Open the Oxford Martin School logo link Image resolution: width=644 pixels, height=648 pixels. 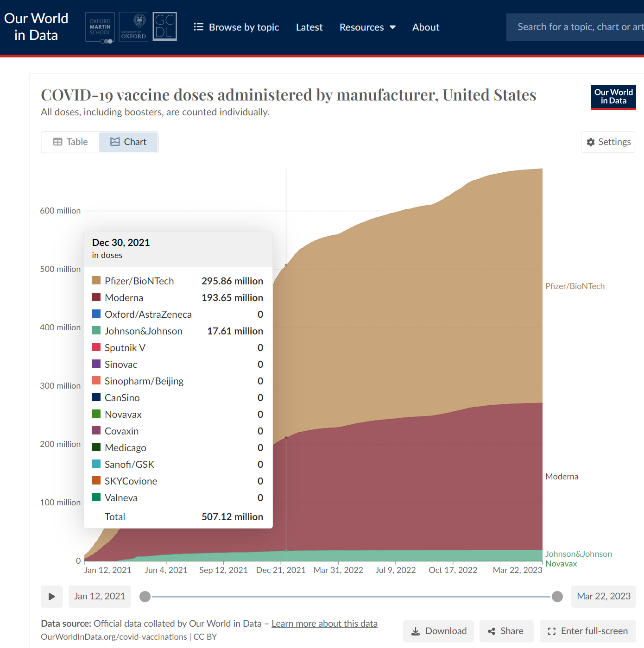pos(100,27)
